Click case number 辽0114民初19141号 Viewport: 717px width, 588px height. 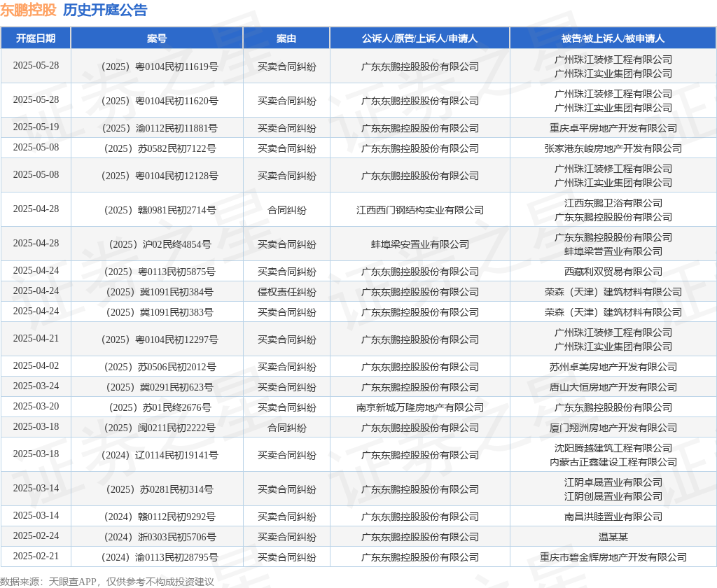[176, 456]
